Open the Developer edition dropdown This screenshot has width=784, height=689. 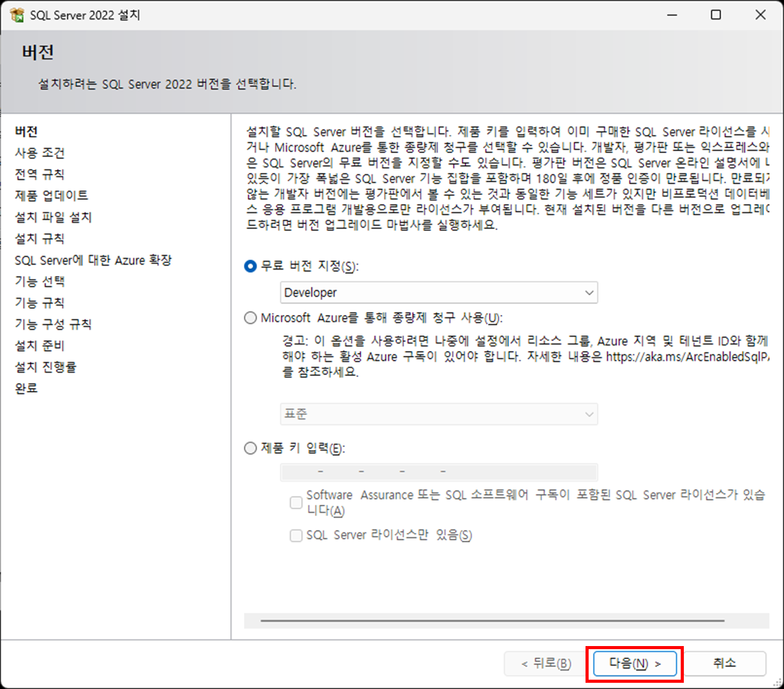(439, 293)
